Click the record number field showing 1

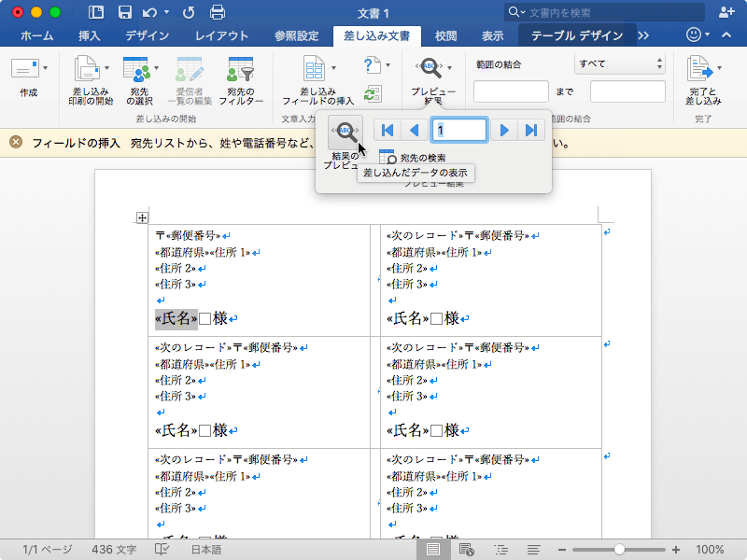(458, 130)
